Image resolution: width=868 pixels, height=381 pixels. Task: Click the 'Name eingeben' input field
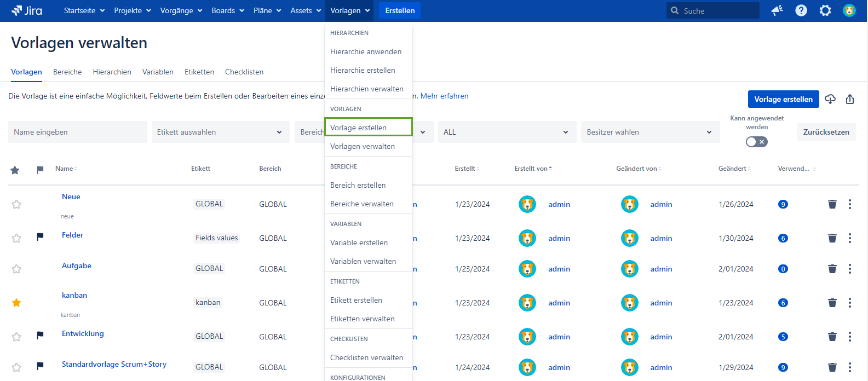(77, 132)
